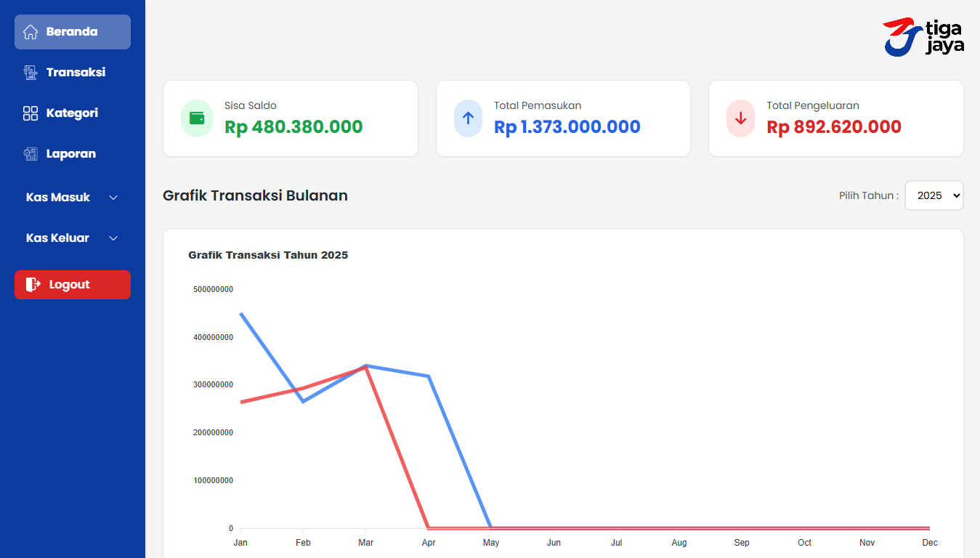Select the Kategori grid icon

[x=31, y=113]
